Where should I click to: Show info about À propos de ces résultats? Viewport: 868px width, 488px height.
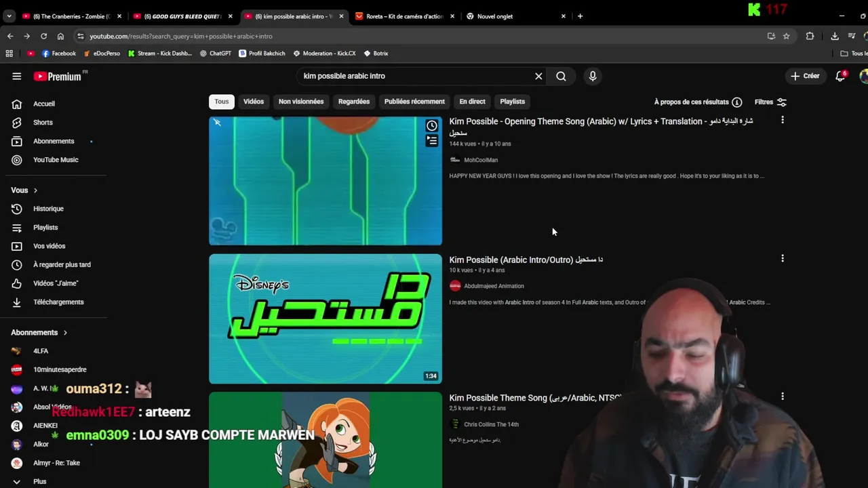(x=737, y=102)
